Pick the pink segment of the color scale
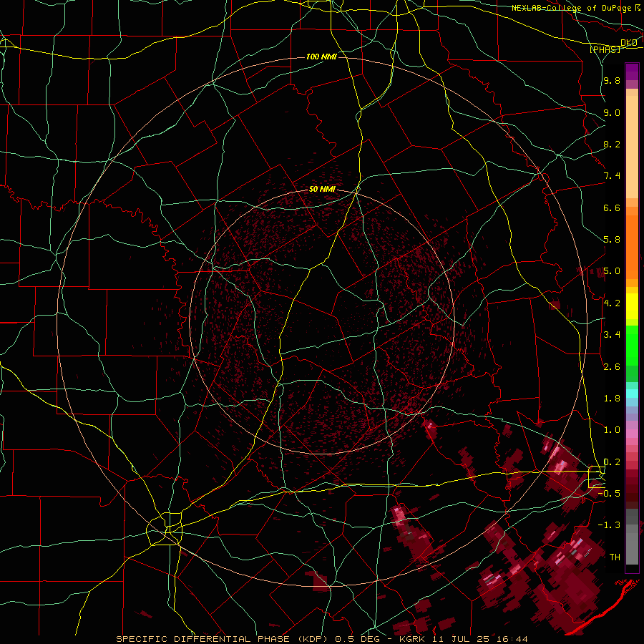 632,434
